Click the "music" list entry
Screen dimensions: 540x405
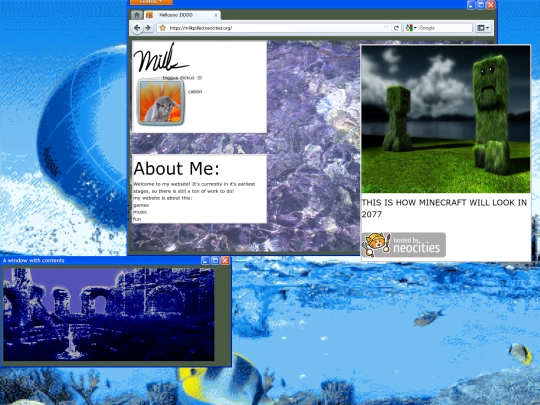pos(140,212)
